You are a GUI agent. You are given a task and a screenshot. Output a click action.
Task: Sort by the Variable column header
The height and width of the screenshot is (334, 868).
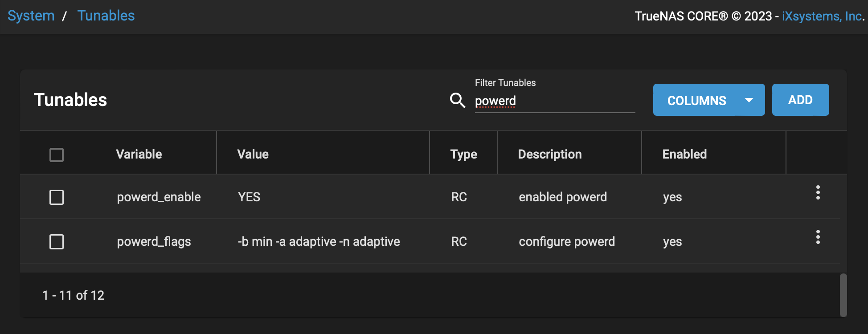(x=139, y=154)
